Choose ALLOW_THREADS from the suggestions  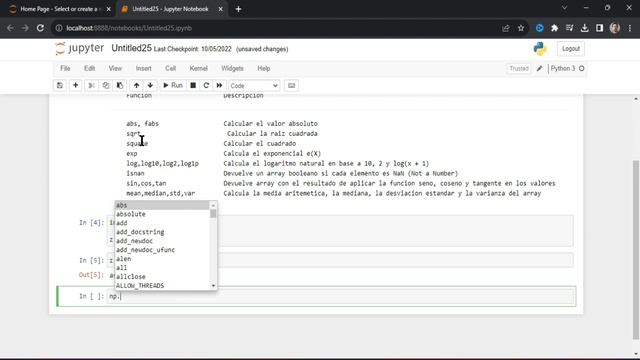pos(162,286)
